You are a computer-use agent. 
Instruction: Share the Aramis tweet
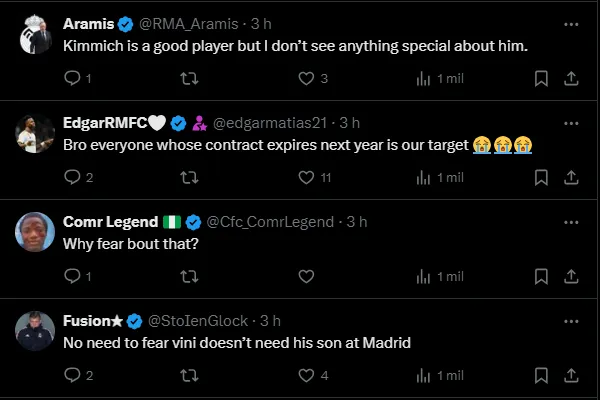[x=571, y=78]
